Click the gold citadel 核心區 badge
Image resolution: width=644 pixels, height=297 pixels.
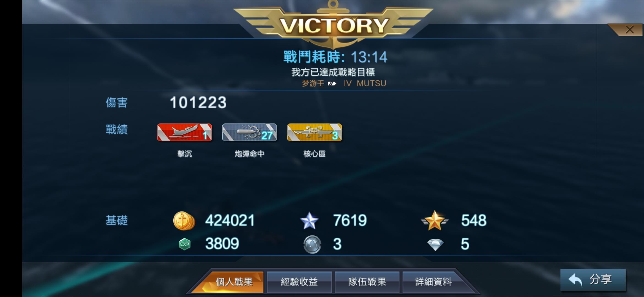314,132
